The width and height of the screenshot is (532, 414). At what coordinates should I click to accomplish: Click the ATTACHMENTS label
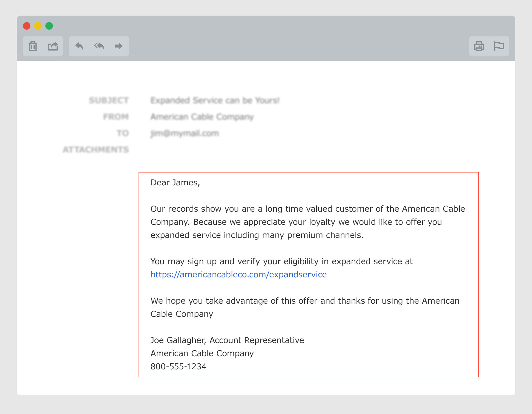tap(96, 150)
